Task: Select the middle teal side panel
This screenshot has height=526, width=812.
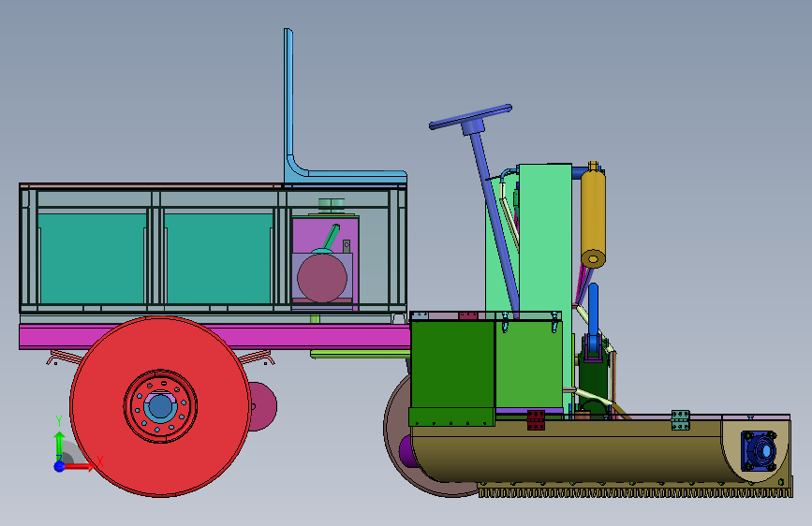Action: click(218, 258)
